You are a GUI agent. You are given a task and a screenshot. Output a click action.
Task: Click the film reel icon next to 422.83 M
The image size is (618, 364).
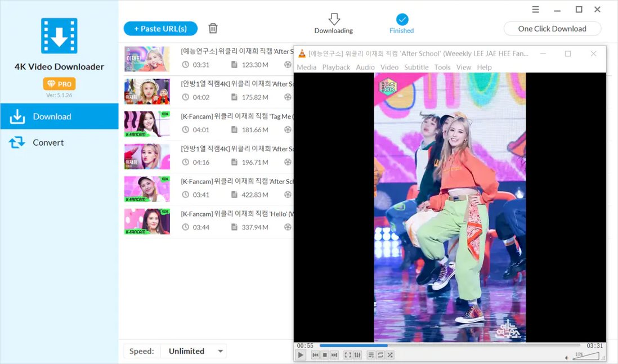coord(288,195)
